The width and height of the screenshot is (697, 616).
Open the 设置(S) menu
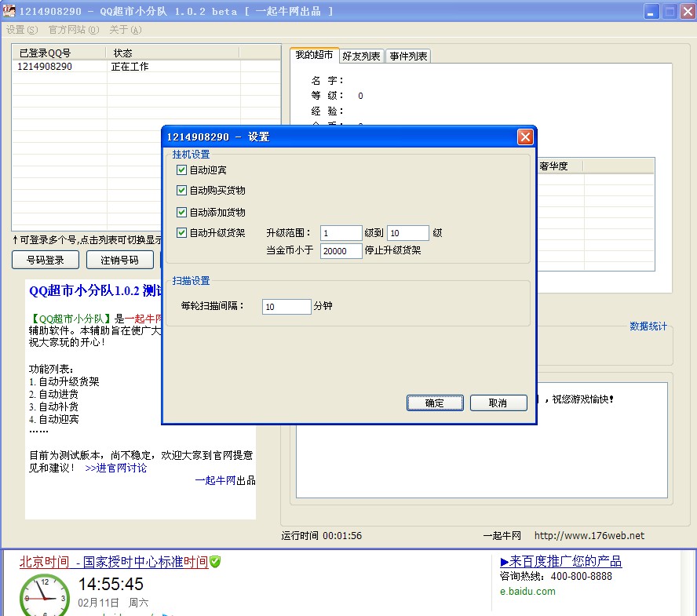click(22, 30)
